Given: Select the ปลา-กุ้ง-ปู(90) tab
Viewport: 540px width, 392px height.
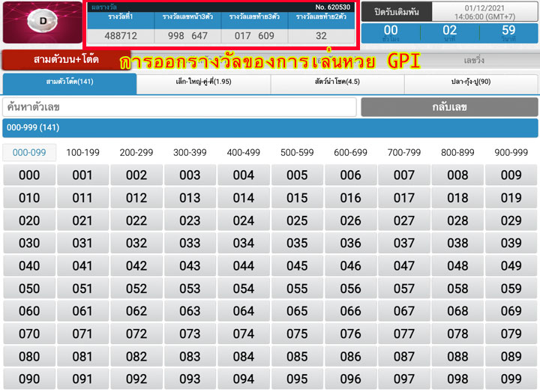Looking at the screenshot, I should [471, 83].
